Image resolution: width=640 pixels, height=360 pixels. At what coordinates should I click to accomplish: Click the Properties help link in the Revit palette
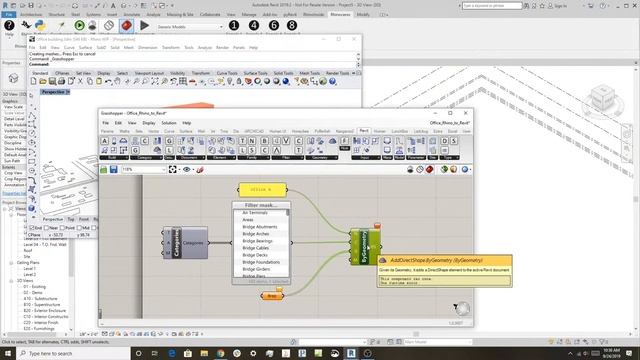tap(14, 193)
